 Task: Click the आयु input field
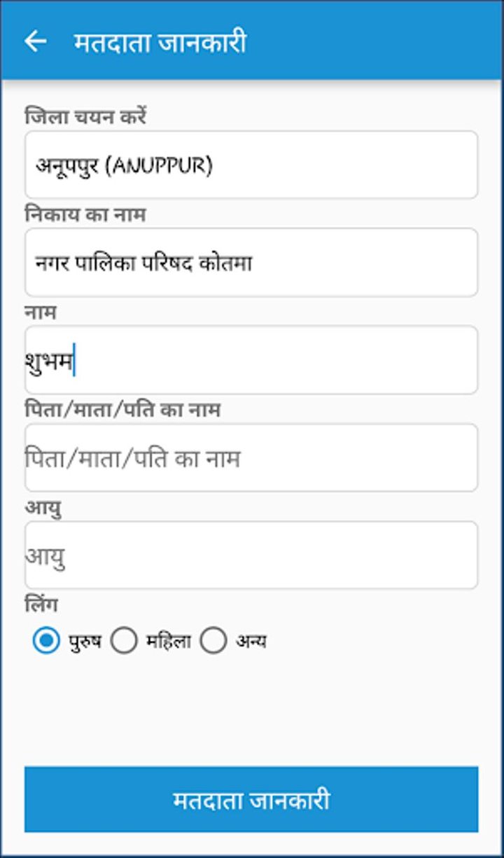(252, 554)
